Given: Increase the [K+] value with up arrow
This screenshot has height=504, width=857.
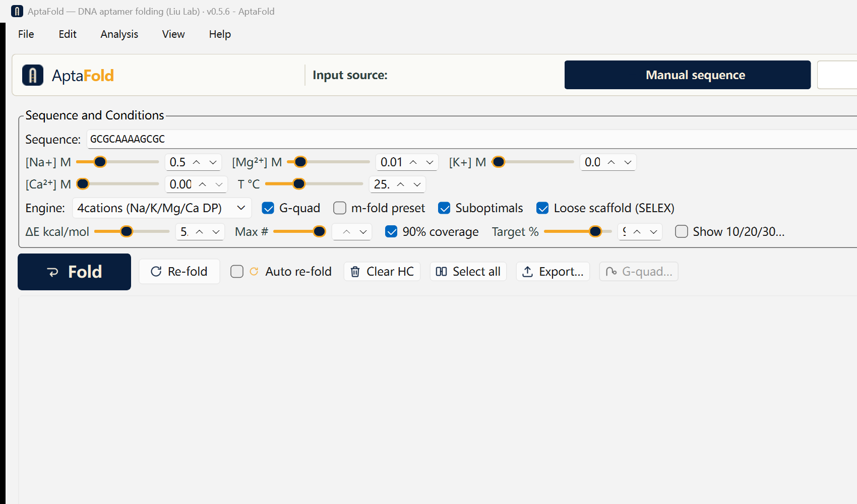Looking at the screenshot, I should (611, 162).
